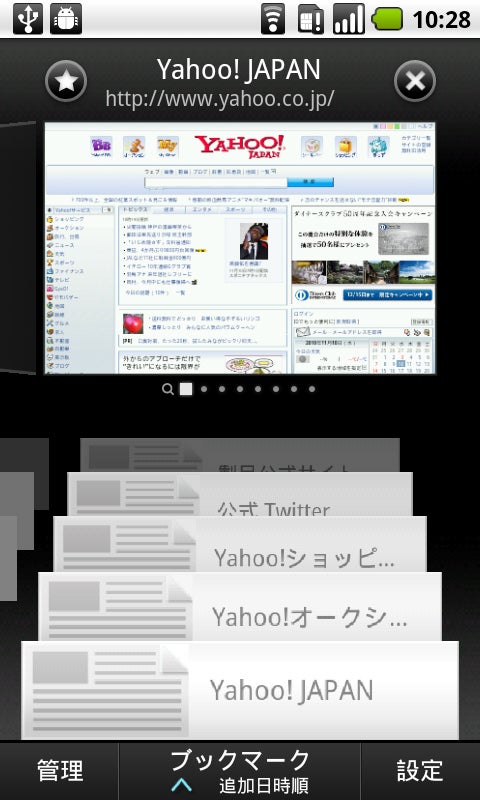Viewport: 480px width, 800px height.
Task: Expand the ブックマーク sort selector
Action: click(x=240, y=770)
